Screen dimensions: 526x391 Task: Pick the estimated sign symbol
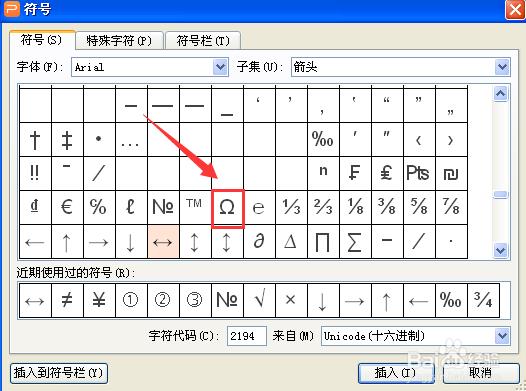[259, 208]
